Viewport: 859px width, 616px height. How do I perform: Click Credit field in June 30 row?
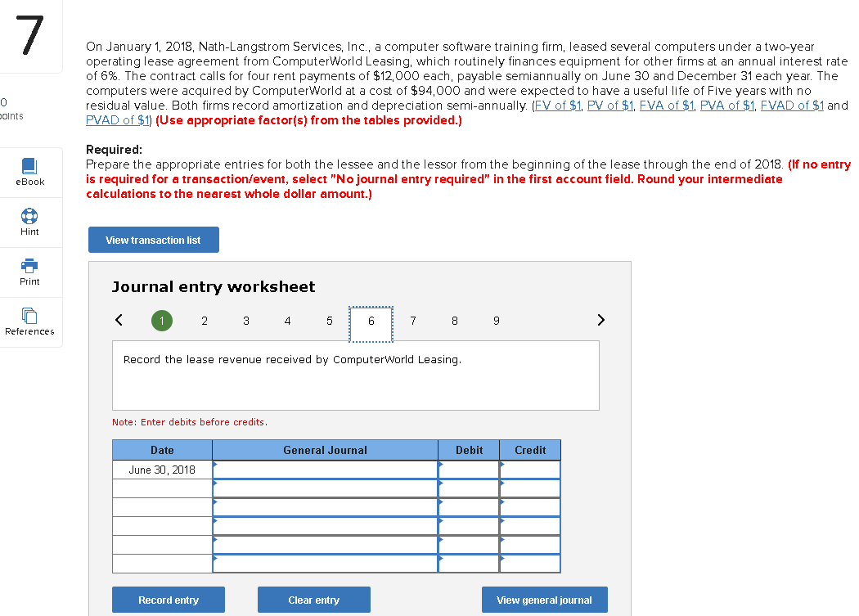click(x=530, y=470)
